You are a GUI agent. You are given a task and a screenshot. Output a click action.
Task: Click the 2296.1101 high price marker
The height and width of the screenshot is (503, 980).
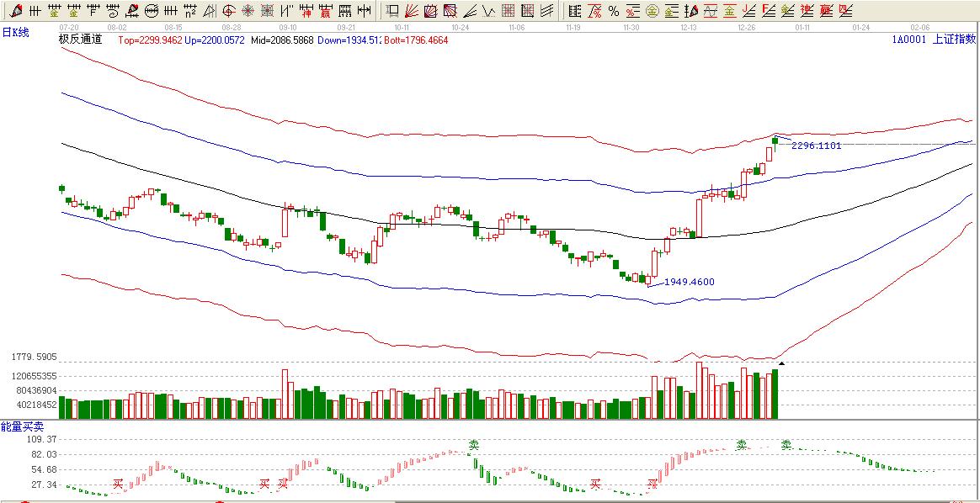[x=816, y=146]
